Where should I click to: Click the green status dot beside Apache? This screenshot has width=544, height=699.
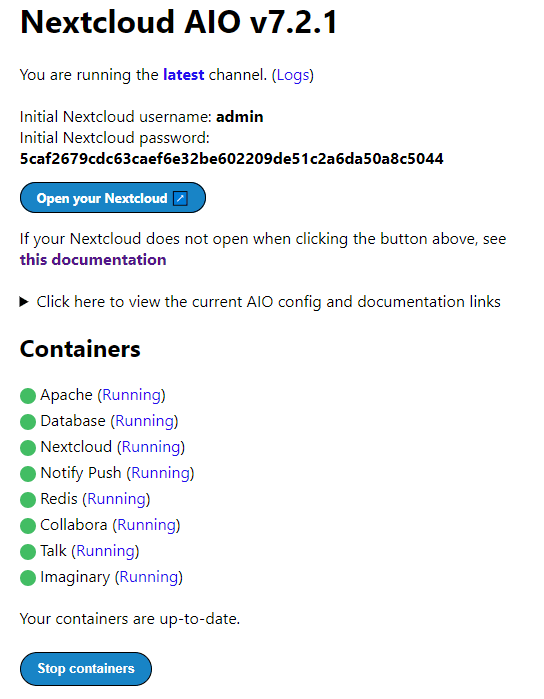(x=28, y=395)
